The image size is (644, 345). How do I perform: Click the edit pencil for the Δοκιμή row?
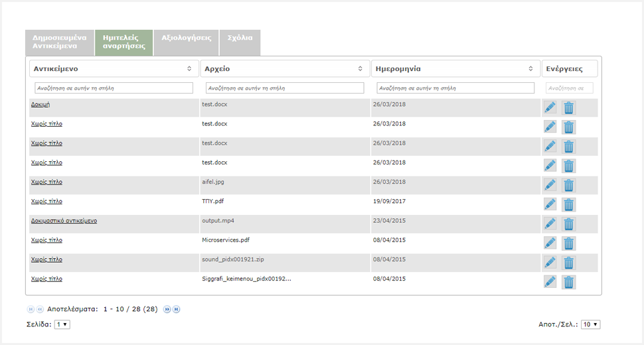point(550,107)
